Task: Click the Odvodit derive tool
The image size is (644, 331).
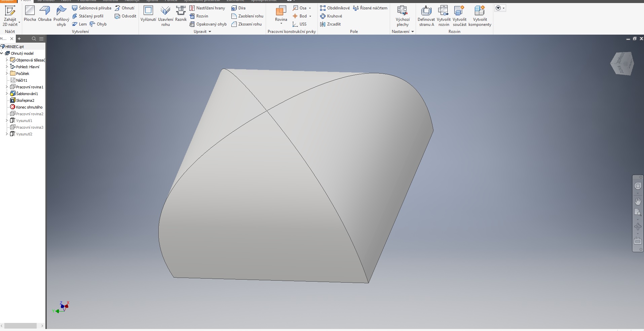Action: (x=125, y=16)
